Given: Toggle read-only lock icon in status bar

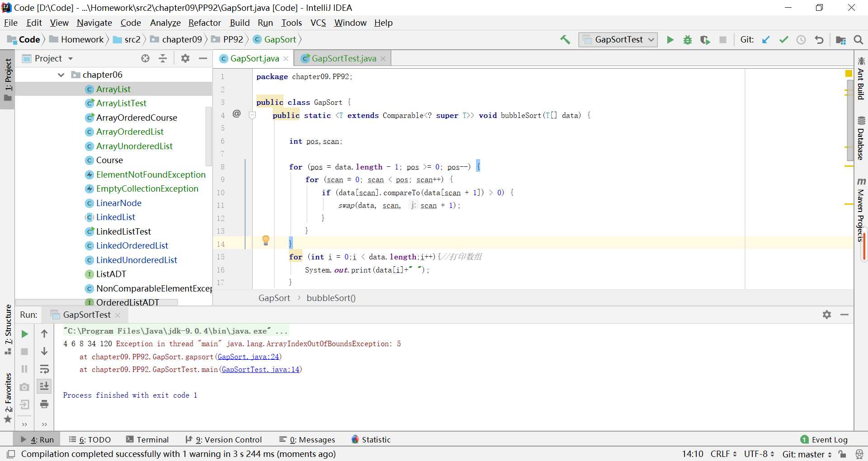Looking at the screenshot, I should (842, 454).
